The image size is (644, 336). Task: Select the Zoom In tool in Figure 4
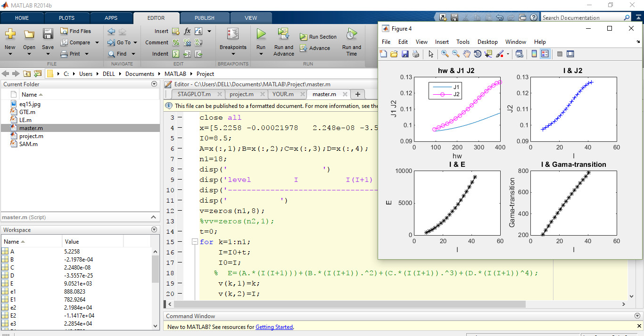(445, 54)
